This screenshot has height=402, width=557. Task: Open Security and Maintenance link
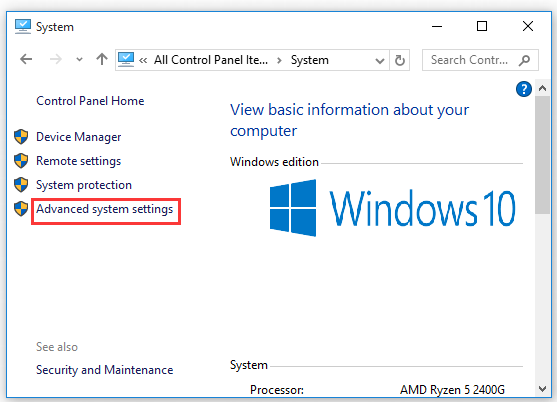tap(104, 370)
